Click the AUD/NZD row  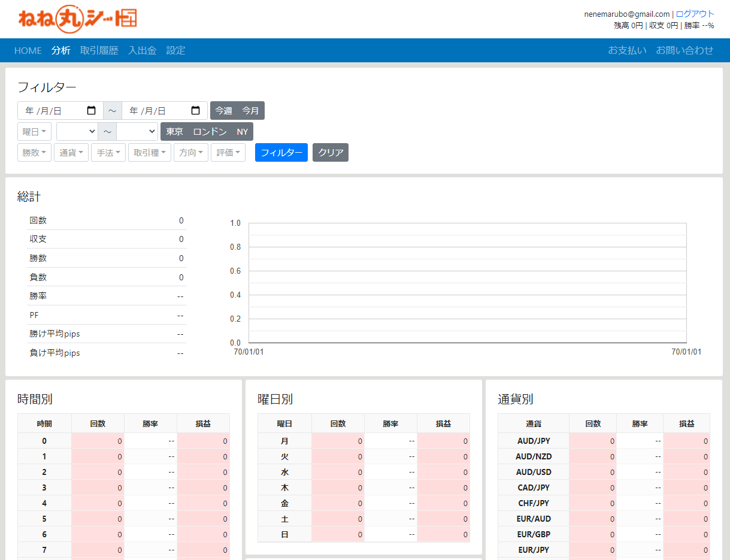(x=604, y=456)
